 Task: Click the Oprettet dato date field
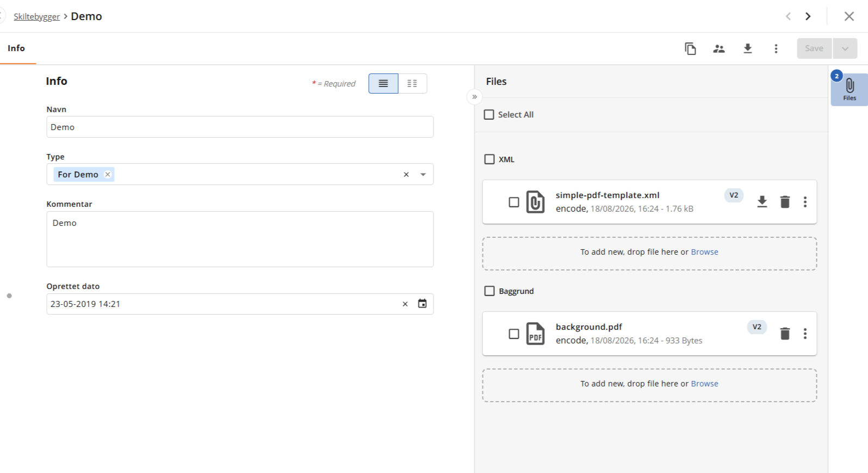coord(240,304)
